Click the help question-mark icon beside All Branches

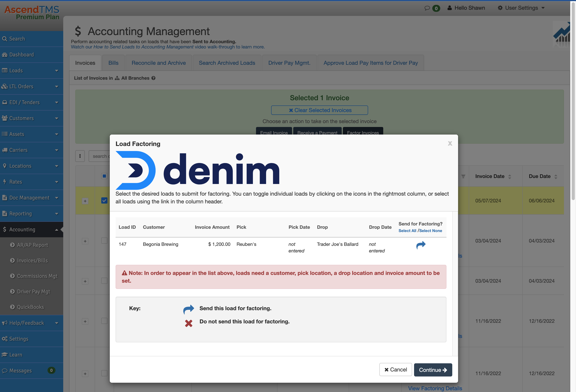153,78
